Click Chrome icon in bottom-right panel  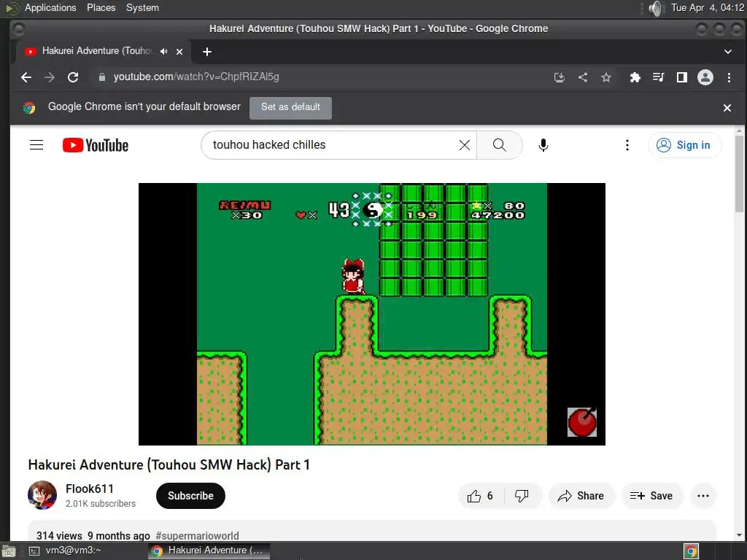(691, 551)
